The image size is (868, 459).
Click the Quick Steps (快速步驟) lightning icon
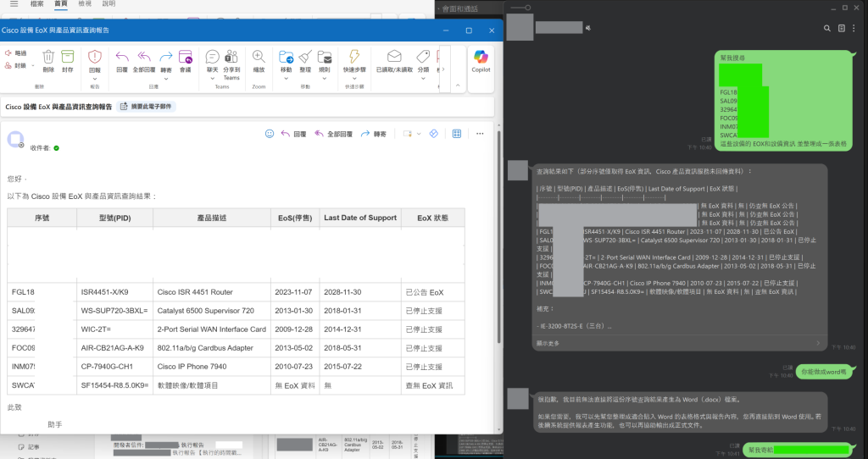[x=354, y=57]
